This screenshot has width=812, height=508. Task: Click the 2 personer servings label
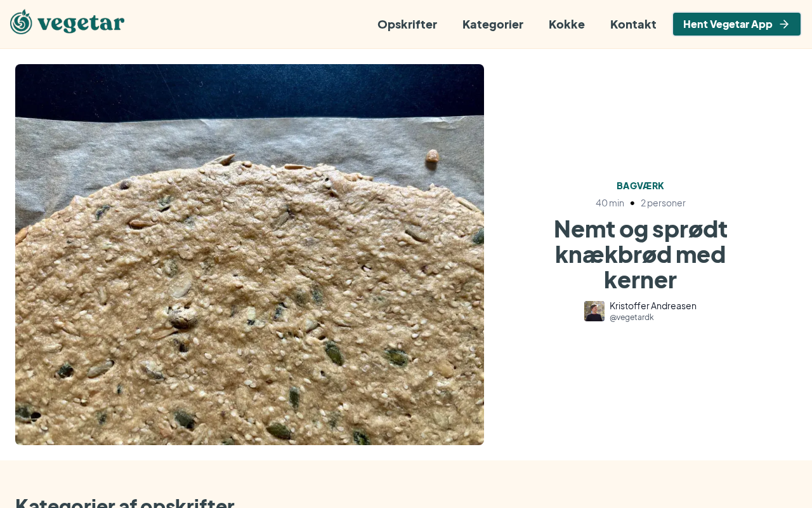[x=663, y=203]
